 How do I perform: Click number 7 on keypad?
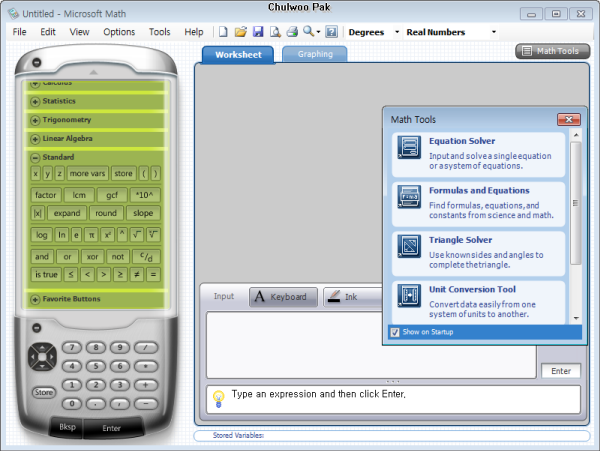[x=72, y=347]
